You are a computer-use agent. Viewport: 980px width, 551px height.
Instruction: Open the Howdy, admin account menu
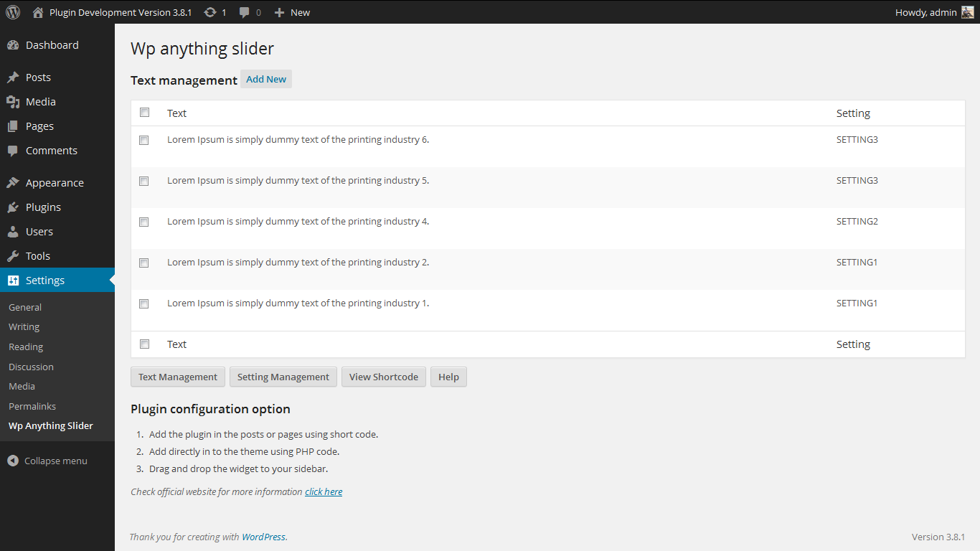(925, 12)
